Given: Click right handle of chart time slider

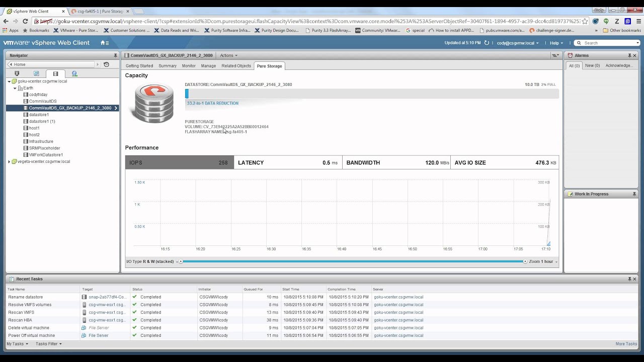Looking at the screenshot, I should (x=525, y=261).
